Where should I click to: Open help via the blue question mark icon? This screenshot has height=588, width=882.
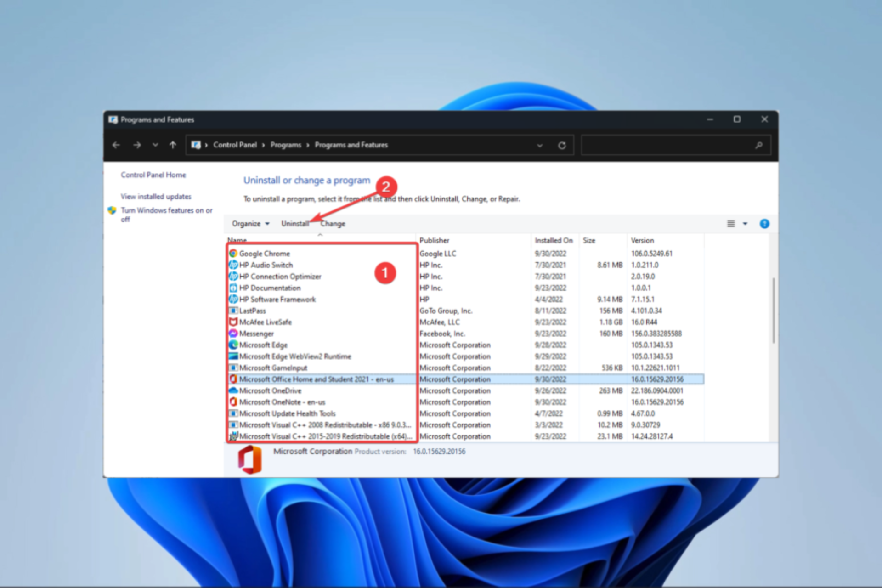point(764,224)
